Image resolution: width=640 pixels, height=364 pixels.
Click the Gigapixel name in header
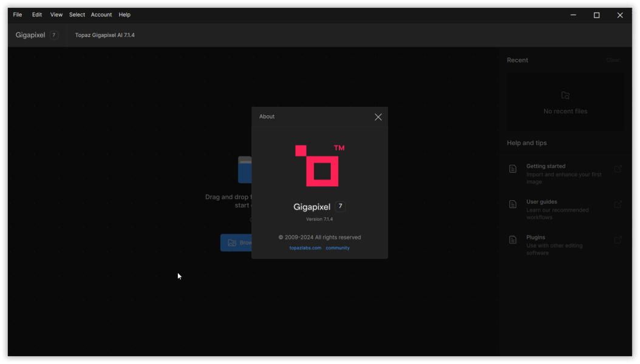coord(30,35)
